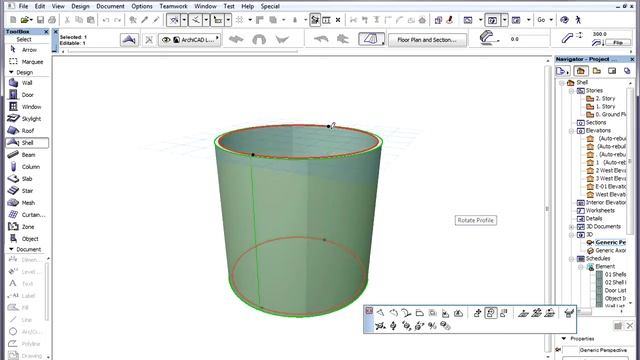Toggle the guide lines button in toolbar
The width and height of the screenshot is (640, 360).
tap(174, 20)
